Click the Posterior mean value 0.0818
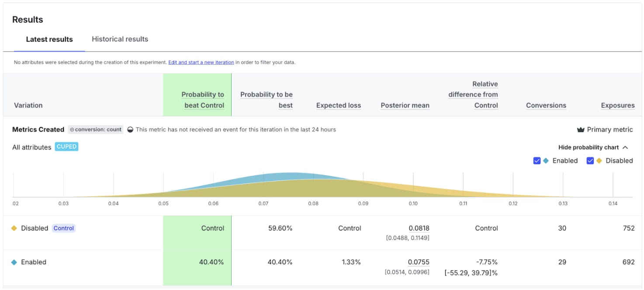This screenshot has width=644, height=290. [x=419, y=228]
